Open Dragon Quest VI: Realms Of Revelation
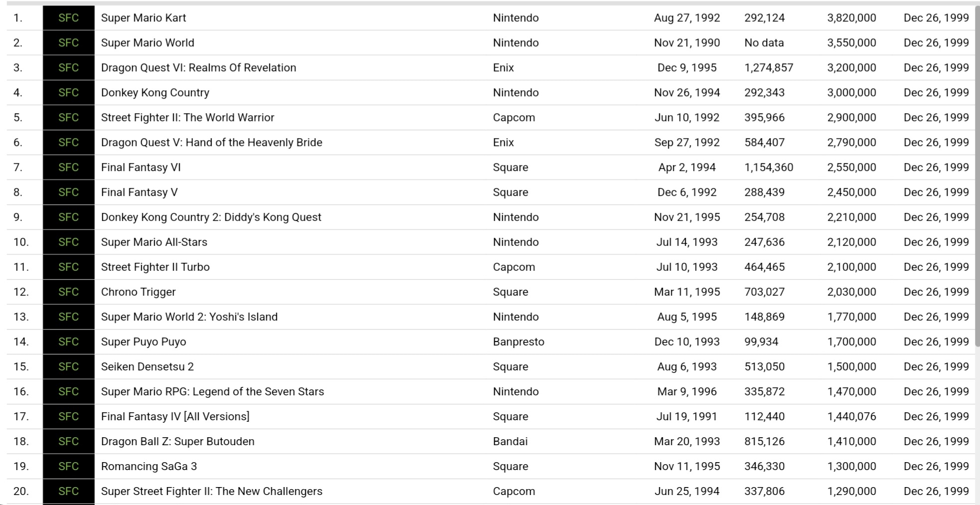The height and width of the screenshot is (505, 980). 198,68
